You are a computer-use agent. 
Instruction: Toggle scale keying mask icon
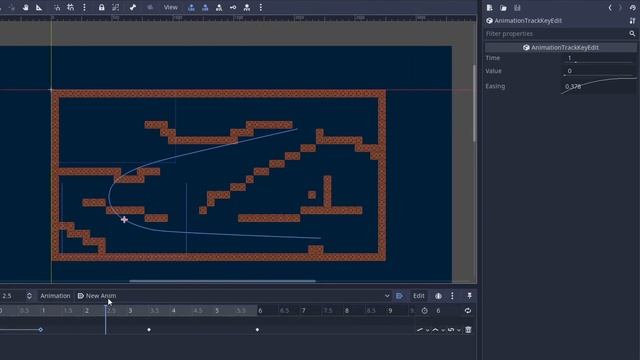tap(219, 7)
